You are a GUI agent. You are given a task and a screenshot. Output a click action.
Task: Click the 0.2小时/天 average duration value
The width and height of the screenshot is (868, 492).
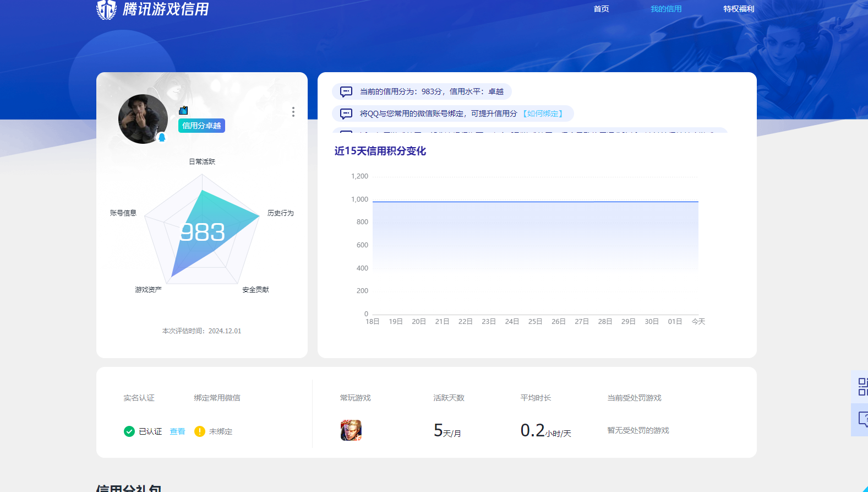click(546, 430)
